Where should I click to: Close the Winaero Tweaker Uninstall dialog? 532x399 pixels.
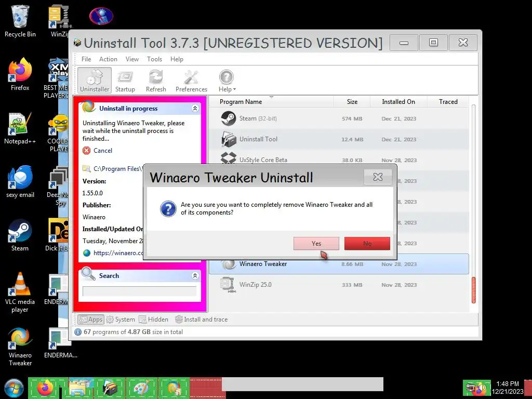coord(378,177)
